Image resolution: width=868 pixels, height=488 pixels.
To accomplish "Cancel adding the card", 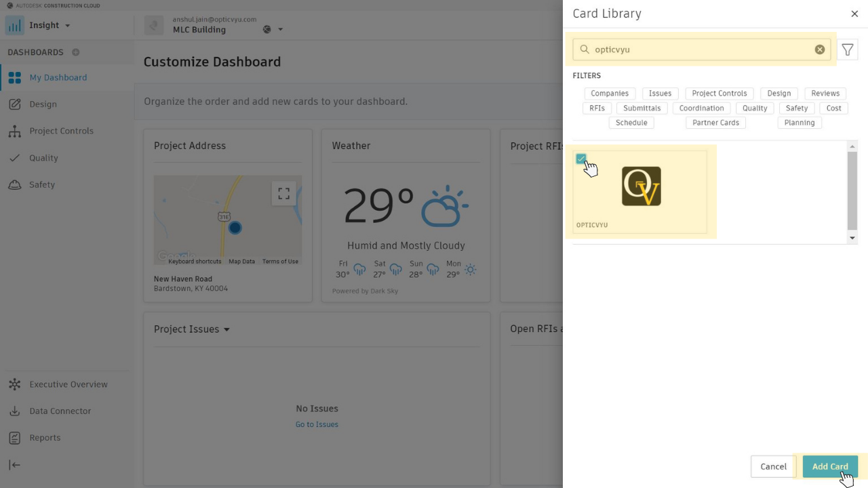I will 773,466.
